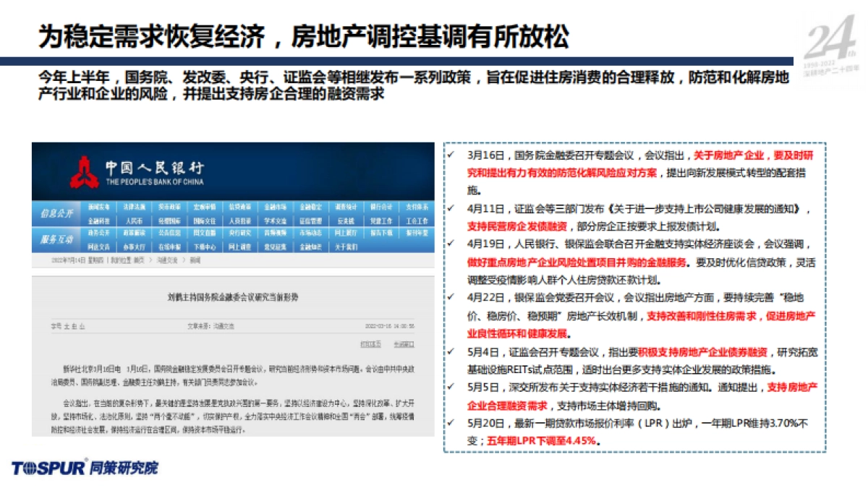The width and height of the screenshot is (868, 488).
Task: Open the 支付体系 menu item
Action: (x=417, y=208)
